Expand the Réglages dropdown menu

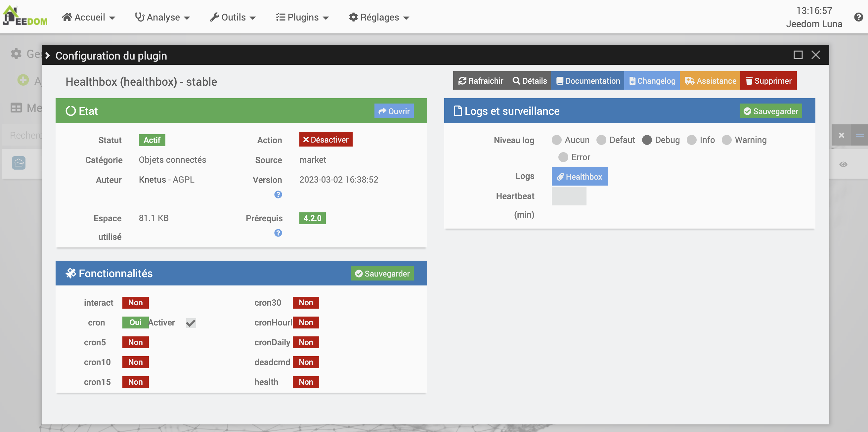(x=379, y=17)
